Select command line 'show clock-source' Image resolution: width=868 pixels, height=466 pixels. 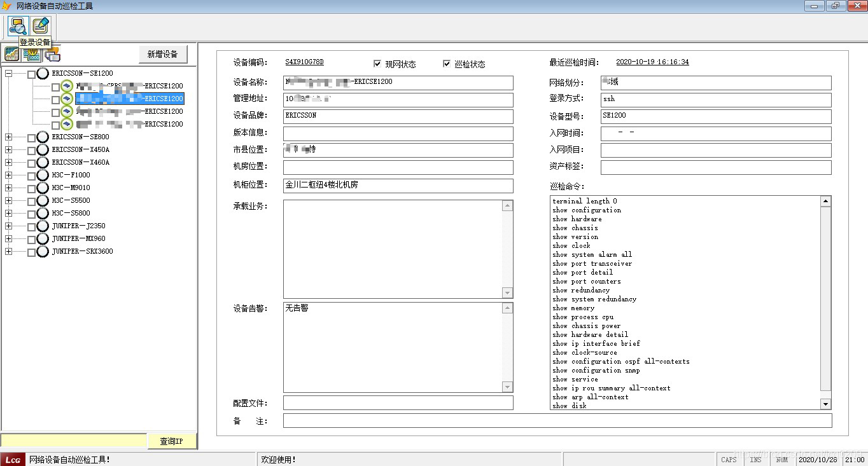(x=585, y=352)
